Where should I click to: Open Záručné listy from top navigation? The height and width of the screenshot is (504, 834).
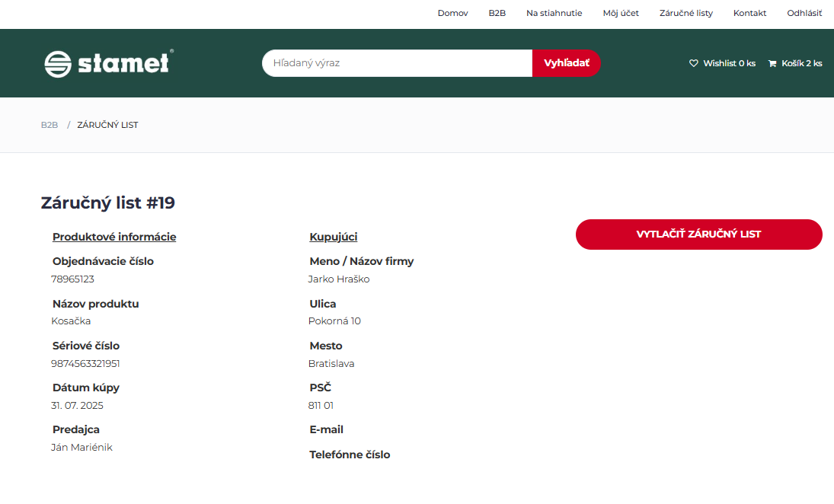pyautogui.click(x=685, y=13)
